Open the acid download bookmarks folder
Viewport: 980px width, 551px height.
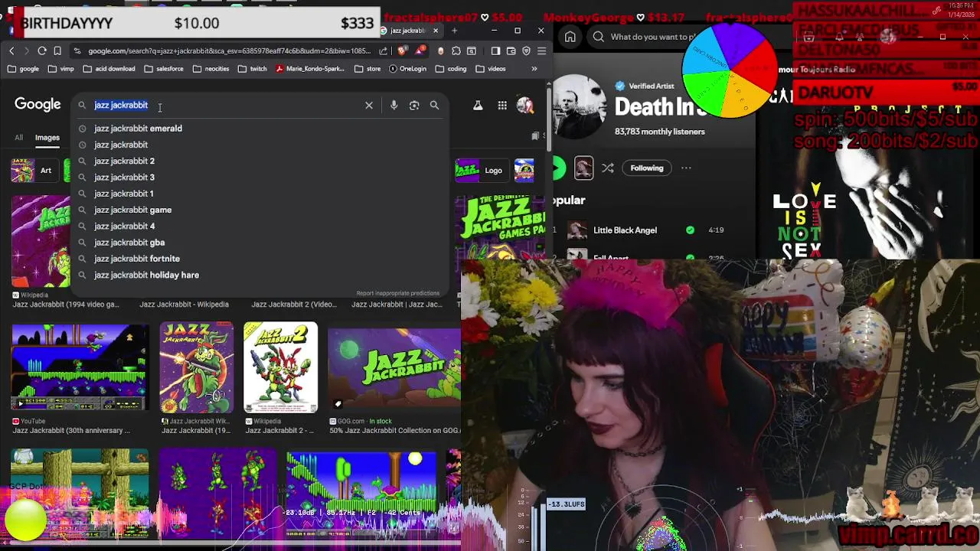[108, 69]
